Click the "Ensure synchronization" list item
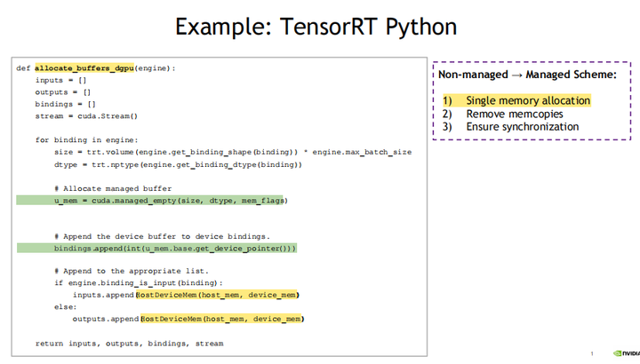Viewport: 640px width, 364px height. pos(523,127)
